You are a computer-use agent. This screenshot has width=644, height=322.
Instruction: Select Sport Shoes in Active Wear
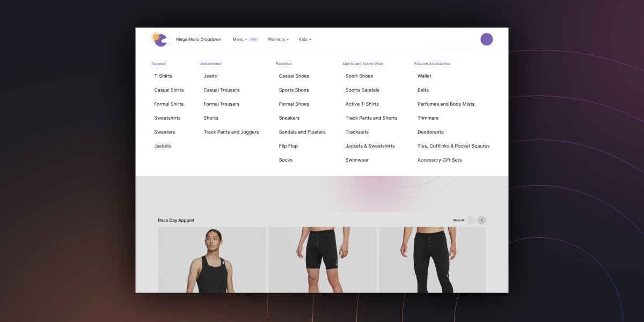(359, 76)
